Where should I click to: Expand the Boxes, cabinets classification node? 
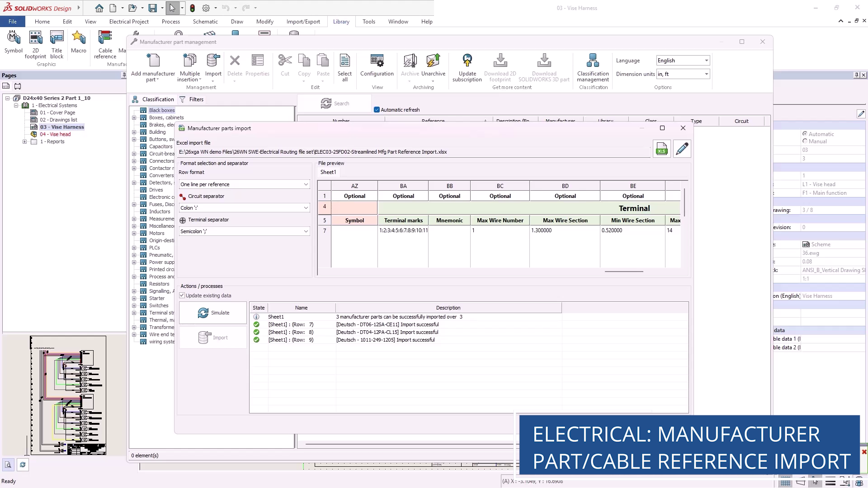click(x=134, y=117)
